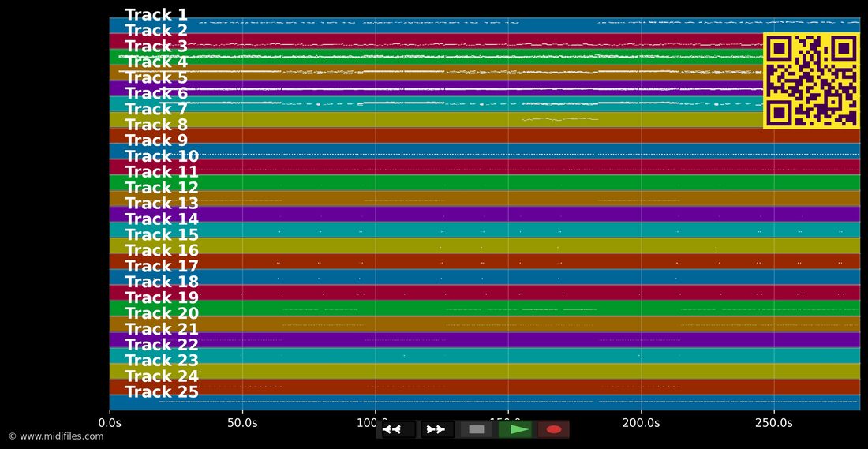Click the red record button
Image resolution: width=868 pixels, height=449 pixels.
point(554,429)
